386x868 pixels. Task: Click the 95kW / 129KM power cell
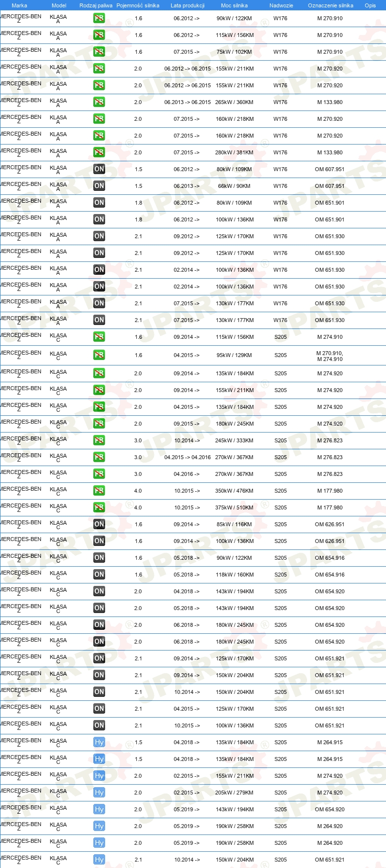click(234, 355)
